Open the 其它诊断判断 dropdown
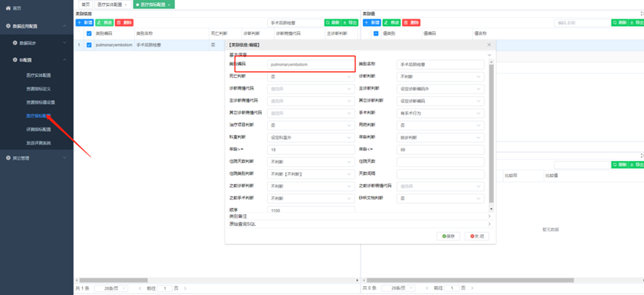 441,101
